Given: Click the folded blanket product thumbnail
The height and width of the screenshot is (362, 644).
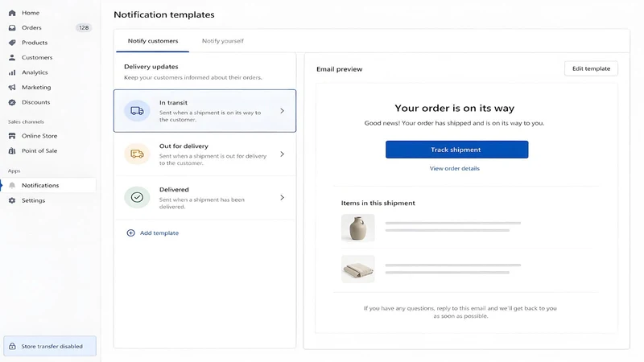Looking at the screenshot, I should tap(357, 269).
